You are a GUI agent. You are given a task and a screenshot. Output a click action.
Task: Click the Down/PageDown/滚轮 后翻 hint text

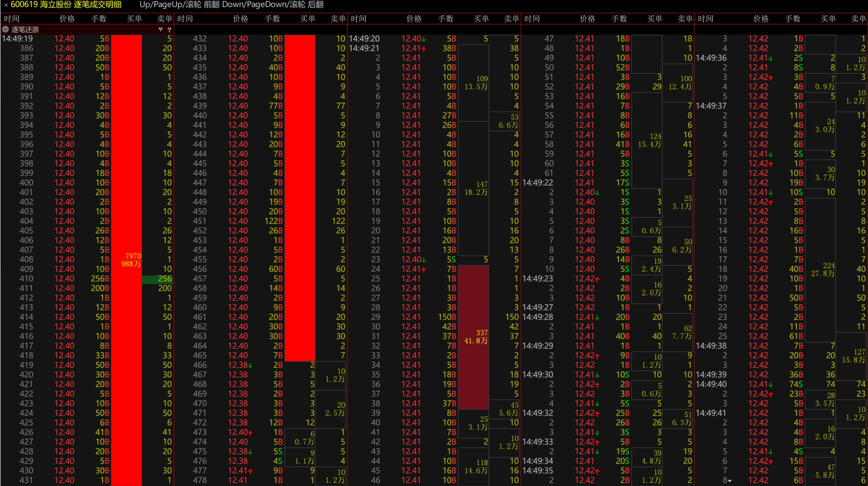tap(273, 5)
